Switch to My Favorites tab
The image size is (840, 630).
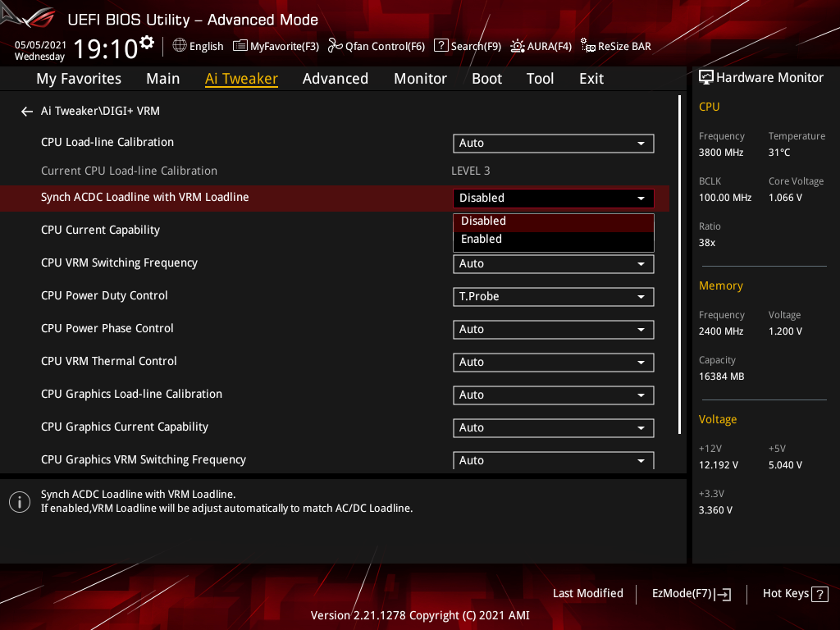point(79,79)
